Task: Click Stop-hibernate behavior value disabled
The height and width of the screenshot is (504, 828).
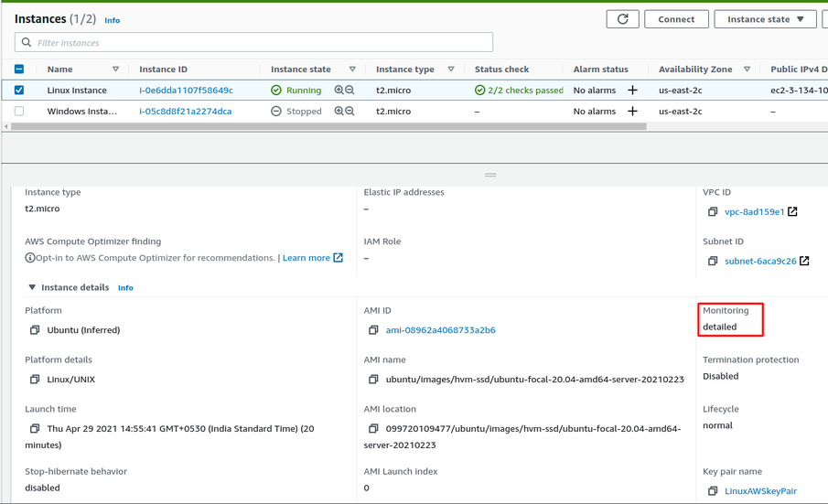Action: coord(42,488)
